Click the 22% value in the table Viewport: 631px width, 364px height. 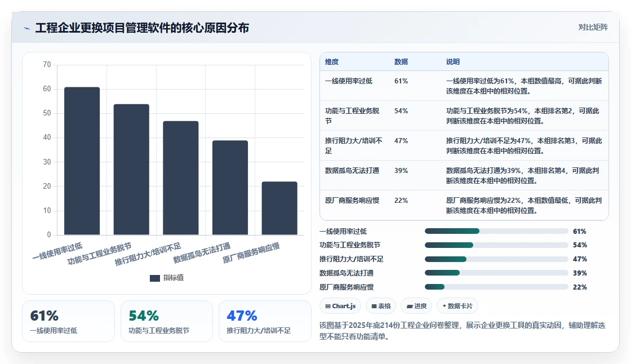coord(401,200)
